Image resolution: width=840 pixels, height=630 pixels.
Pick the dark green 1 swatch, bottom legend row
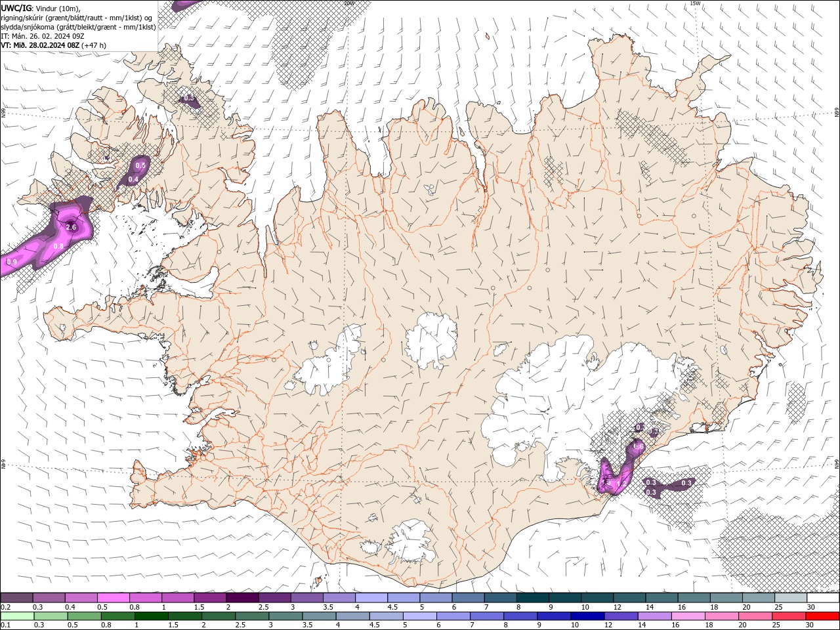151,616
